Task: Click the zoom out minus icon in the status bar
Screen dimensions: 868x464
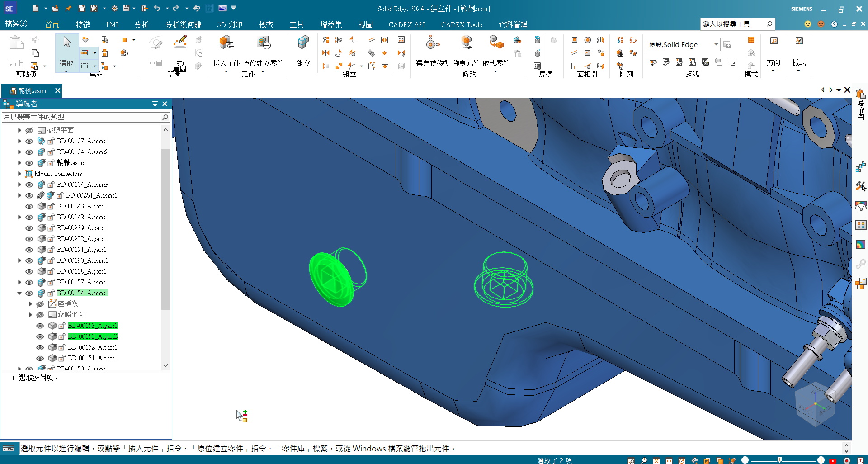Action: pyautogui.click(x=745, y=460)
